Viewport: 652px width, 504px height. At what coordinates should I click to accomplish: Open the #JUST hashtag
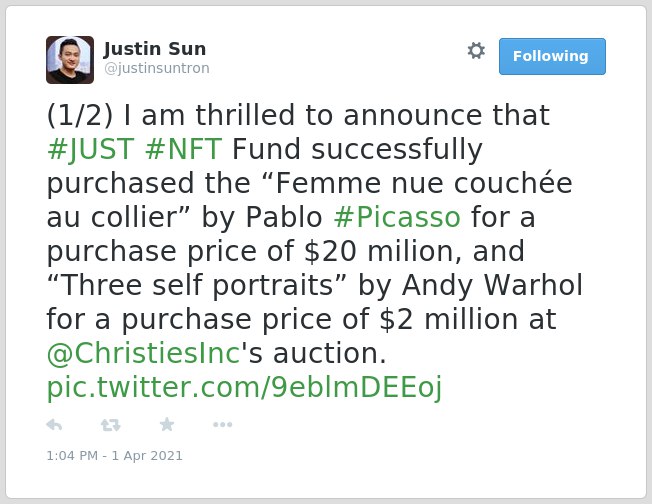point(91,149)
